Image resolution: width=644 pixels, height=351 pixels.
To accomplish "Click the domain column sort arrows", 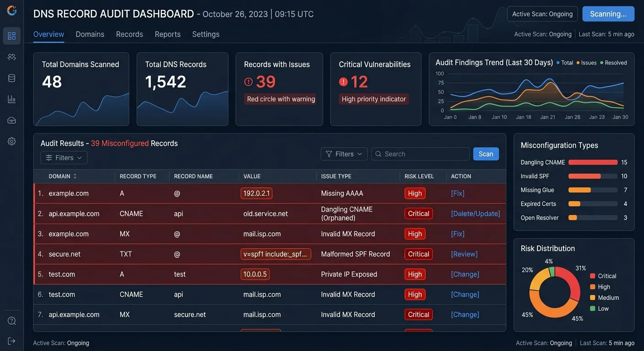I will pos(75,176).
